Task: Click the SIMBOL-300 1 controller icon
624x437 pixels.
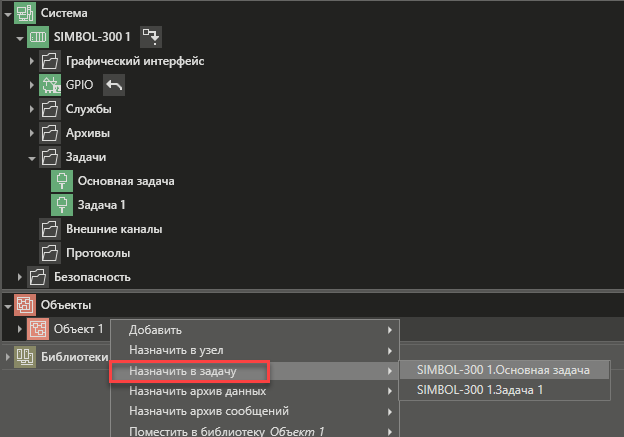Action: (38, 37)
